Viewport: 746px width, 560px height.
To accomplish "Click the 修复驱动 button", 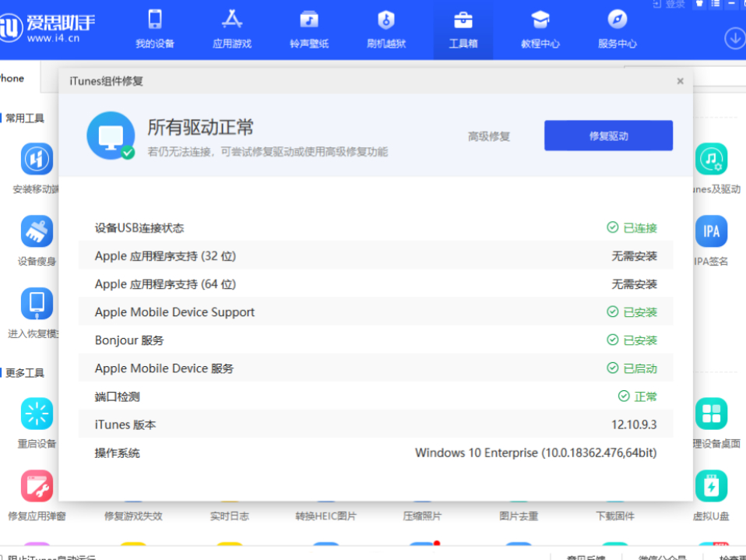I will coord(608,136).
